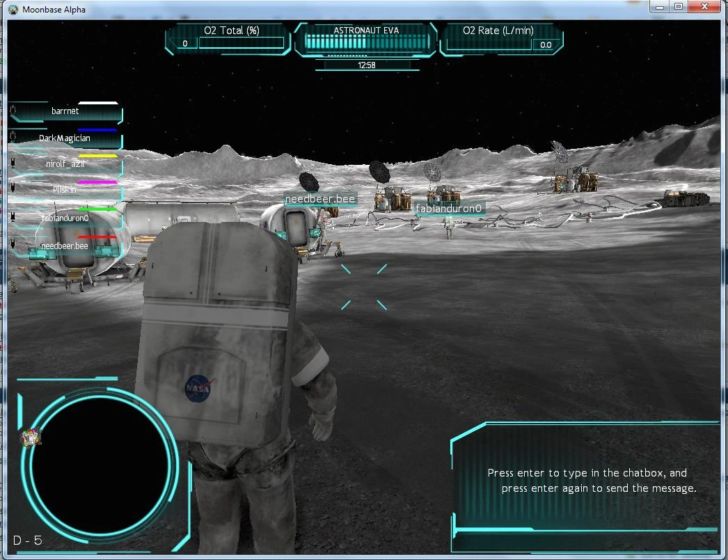This screenshot has width=728, height=560.
Task: Click the Moonbase Alpha title bar icon
Action: tap(13, 9)
